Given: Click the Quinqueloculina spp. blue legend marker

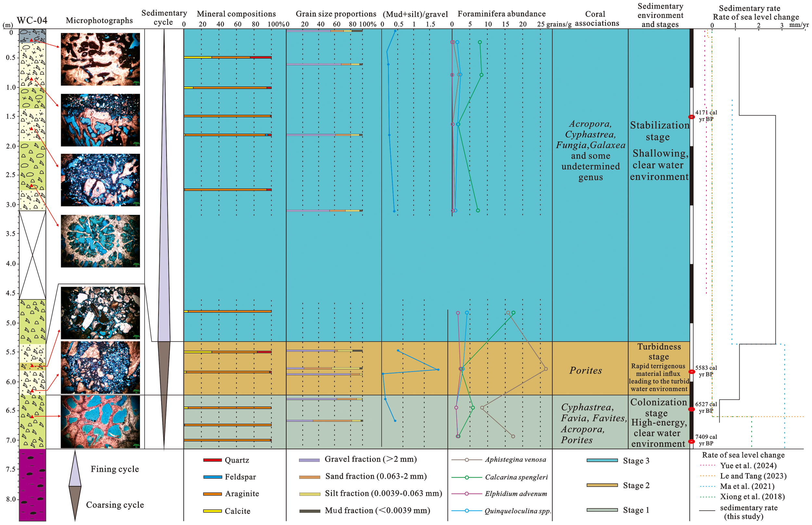Looking at the screenshot, I should (466, 511).
